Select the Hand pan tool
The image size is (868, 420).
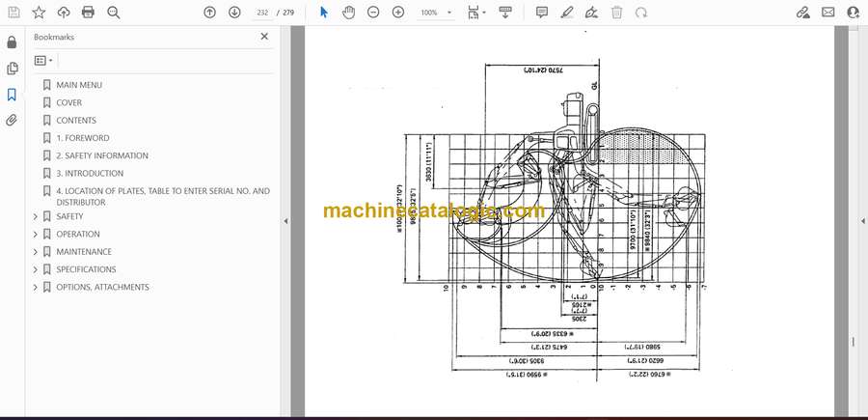coord(348,13)
